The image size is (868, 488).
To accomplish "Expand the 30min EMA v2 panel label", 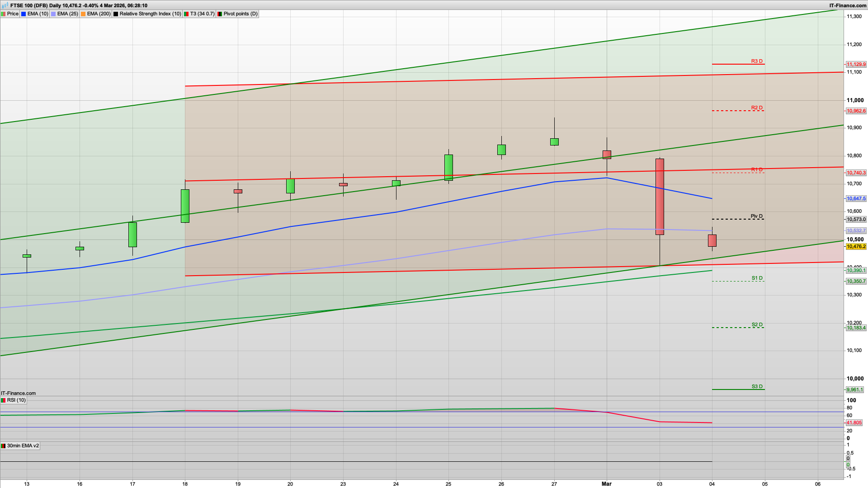I will pyautogui.click(x=24, y=446).
